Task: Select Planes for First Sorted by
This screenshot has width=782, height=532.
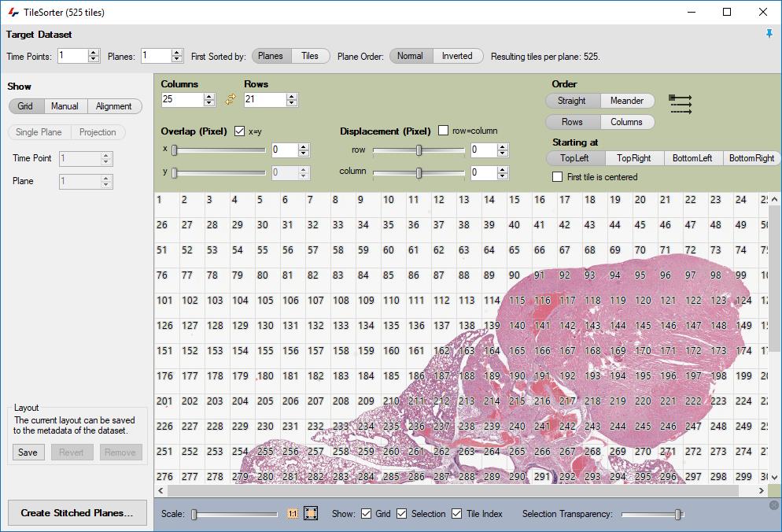Action: point(271,56)
